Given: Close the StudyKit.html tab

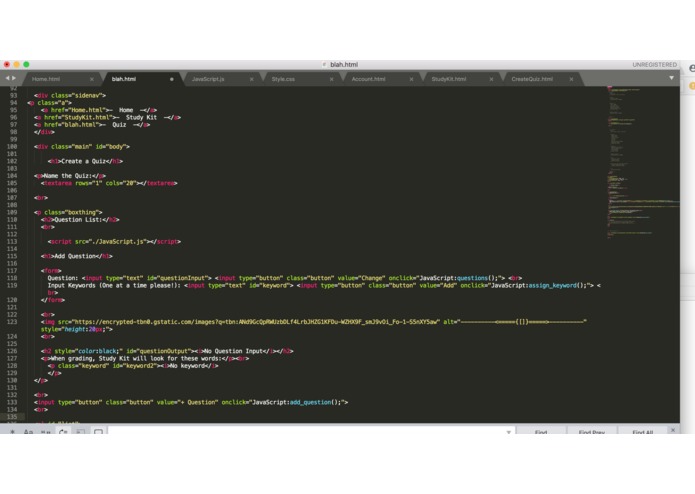Looking at the screenshot, I should coord(491,79).
